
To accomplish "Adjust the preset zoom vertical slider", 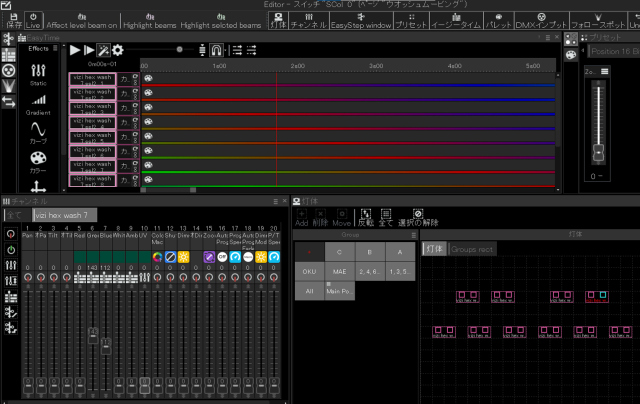I will tap(599, 152).
